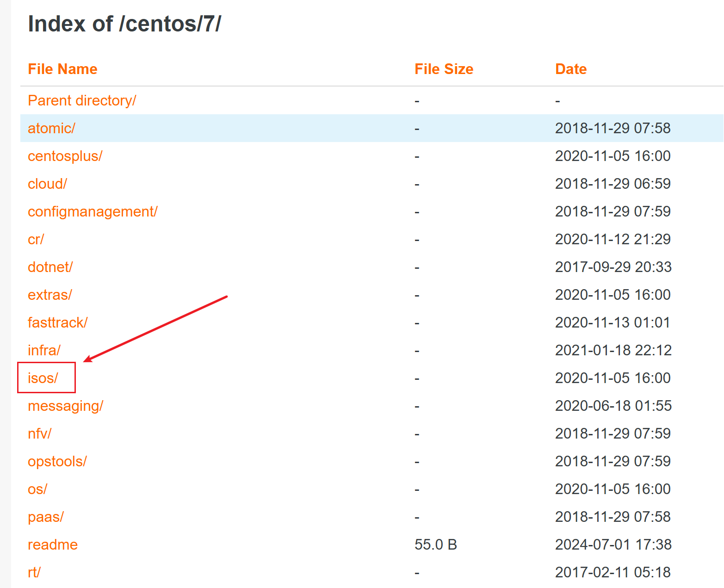The width and height of the screenshot is (724, 588).
Task: Open the nfv/ directory link
Action: [x=39, y=433]
